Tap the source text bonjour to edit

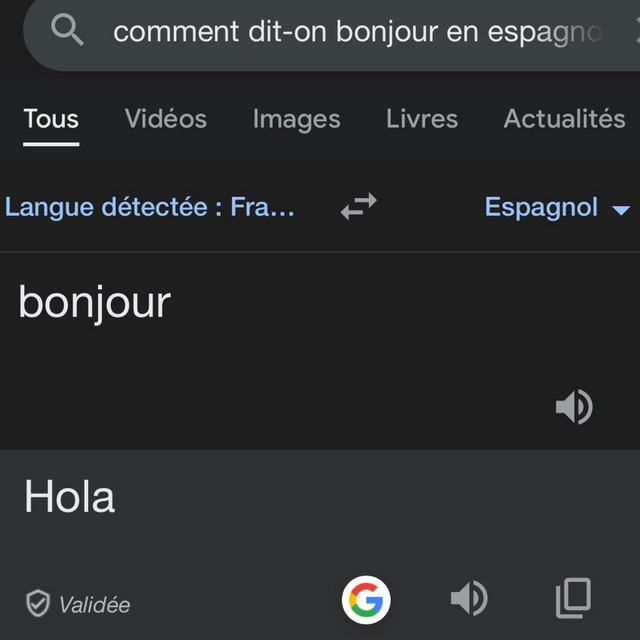click(95, 303)
